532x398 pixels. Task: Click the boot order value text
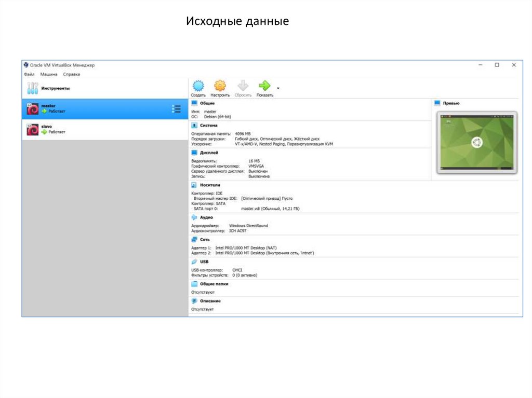(x=277, y=139)
